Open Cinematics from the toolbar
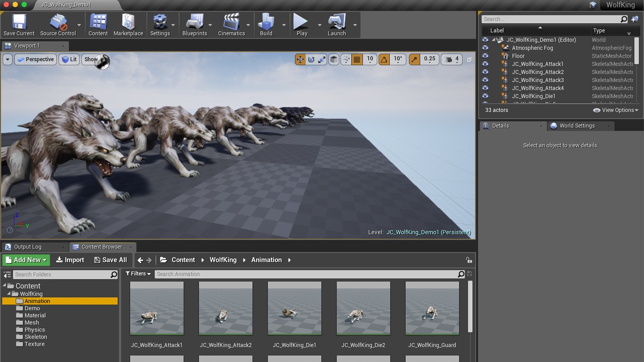 click(x=231, y=25)
